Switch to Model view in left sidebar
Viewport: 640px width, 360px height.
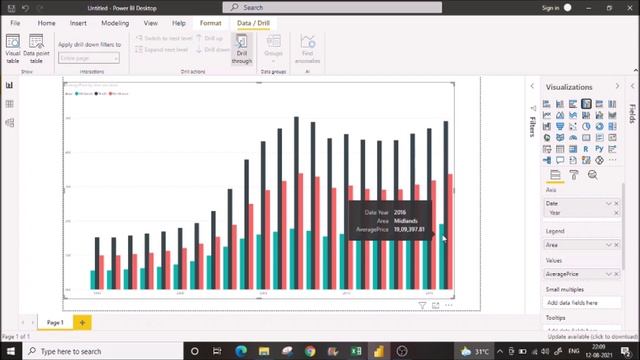tap(9, 122)
